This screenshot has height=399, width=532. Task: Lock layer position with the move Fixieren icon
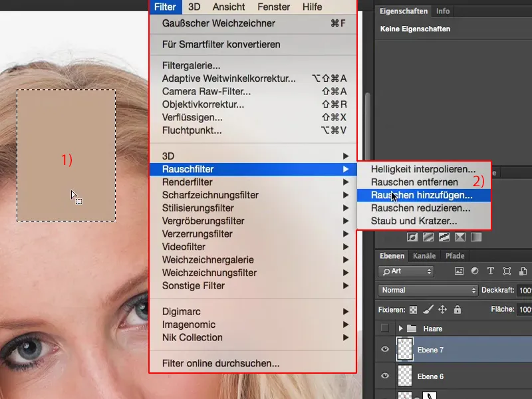tap(444, 309)
